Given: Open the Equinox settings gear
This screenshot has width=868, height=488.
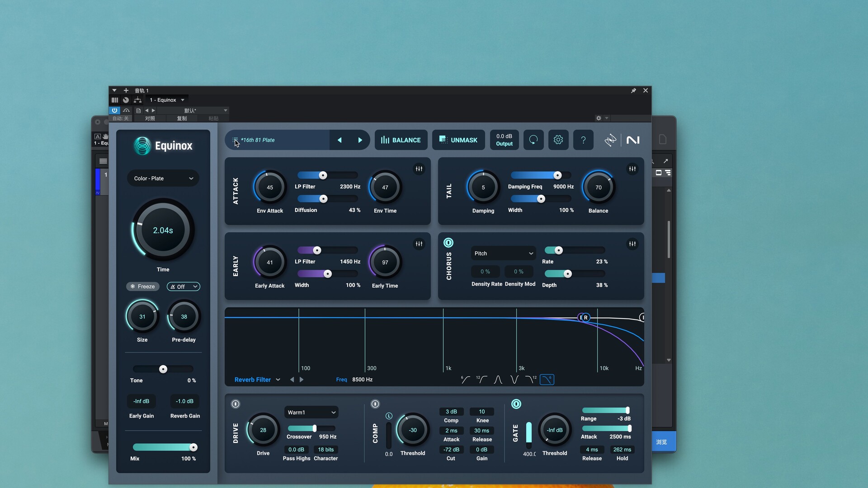Looking at the screenshot, I should point(558,140).
